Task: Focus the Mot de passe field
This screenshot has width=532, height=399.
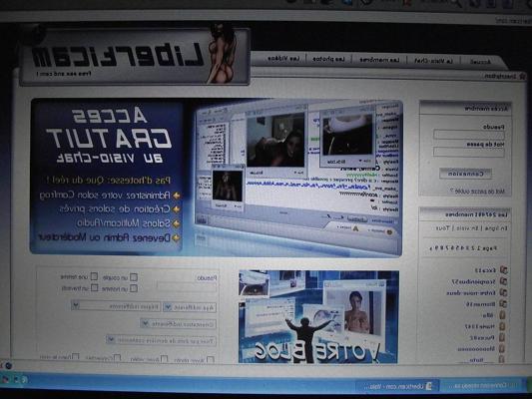Action: (x=468, y=153)
